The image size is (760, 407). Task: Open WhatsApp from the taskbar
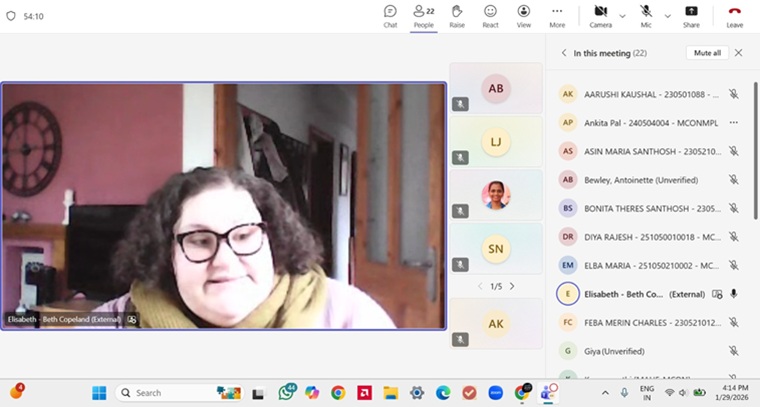point(285,392)
